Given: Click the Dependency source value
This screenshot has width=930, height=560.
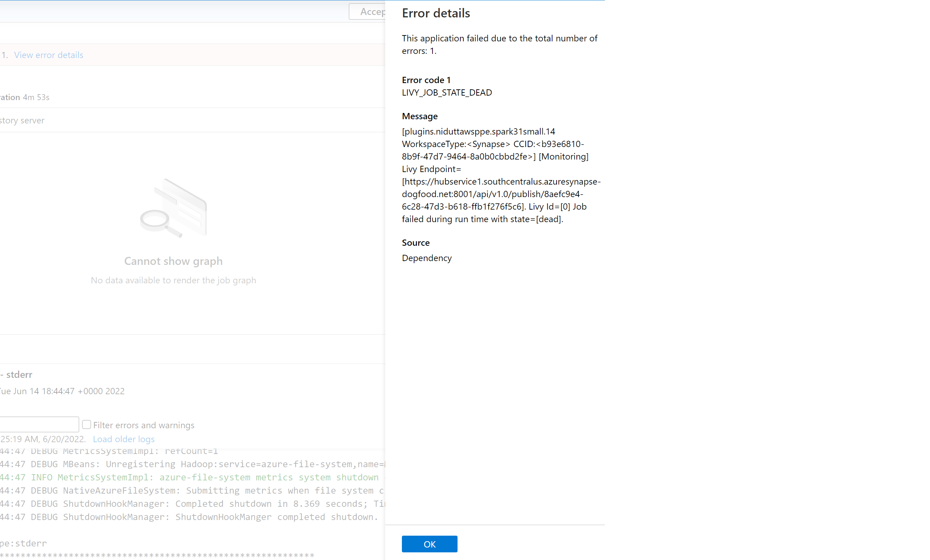Looking at the screenshot, I should (427, 258).
